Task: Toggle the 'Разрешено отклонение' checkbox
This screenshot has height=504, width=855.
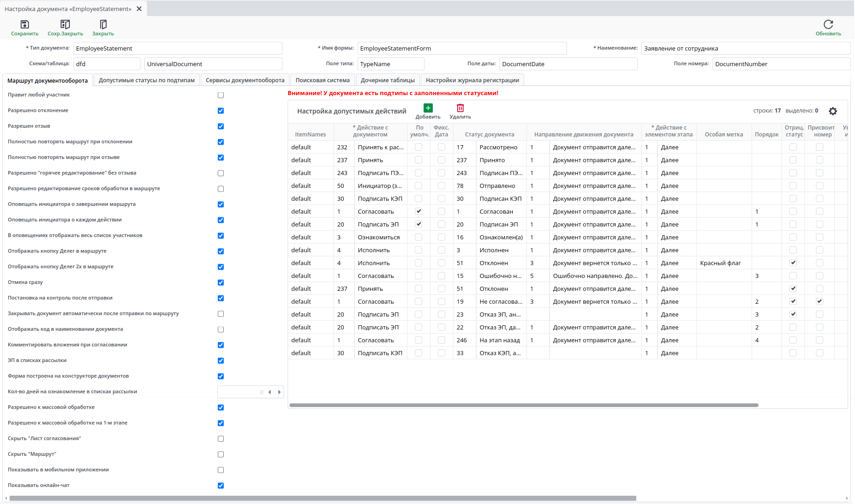Action: point(221,111)
